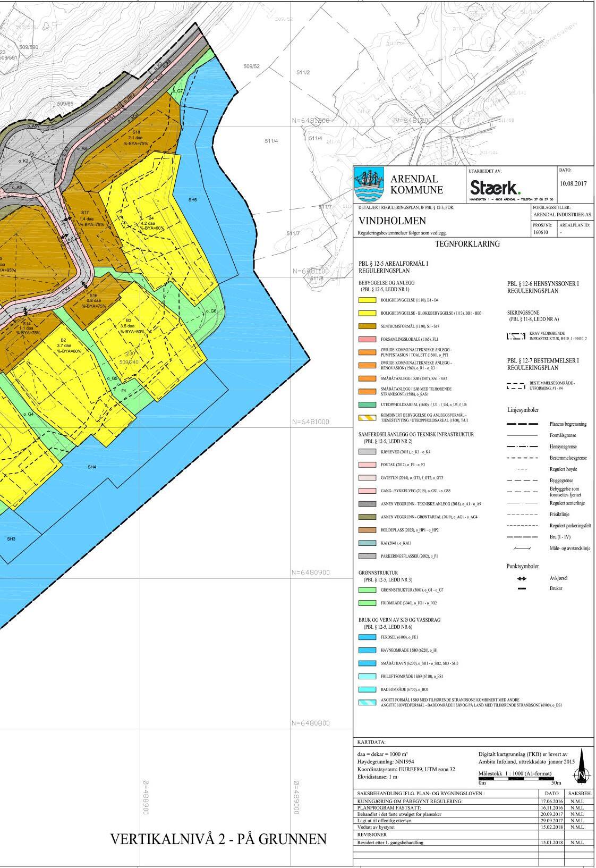
Task: Click the Annen veggrunn - grøntareal (2019) swatch
Action: 368,517
